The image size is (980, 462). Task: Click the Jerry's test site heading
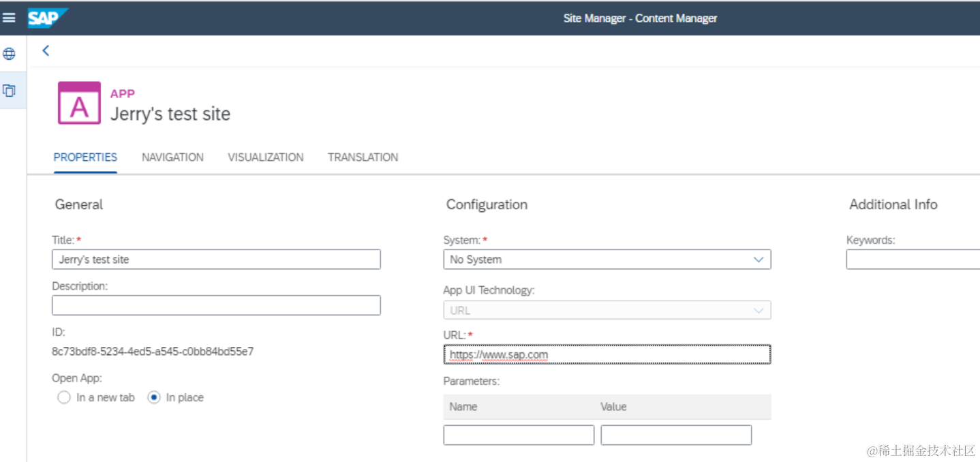[x=170, y=114]
